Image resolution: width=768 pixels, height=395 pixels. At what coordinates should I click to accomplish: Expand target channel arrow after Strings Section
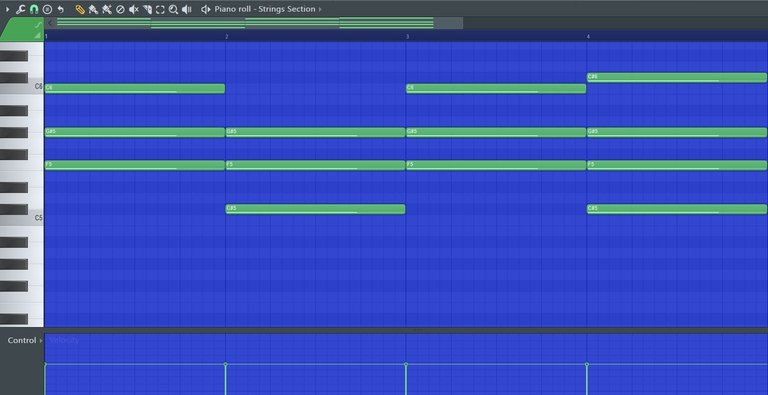point(320,9)
